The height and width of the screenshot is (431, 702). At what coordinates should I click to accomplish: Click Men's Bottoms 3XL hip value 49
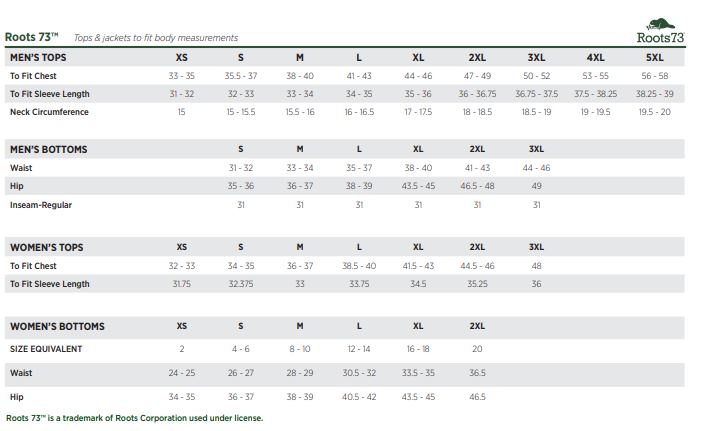click(536, 186)
